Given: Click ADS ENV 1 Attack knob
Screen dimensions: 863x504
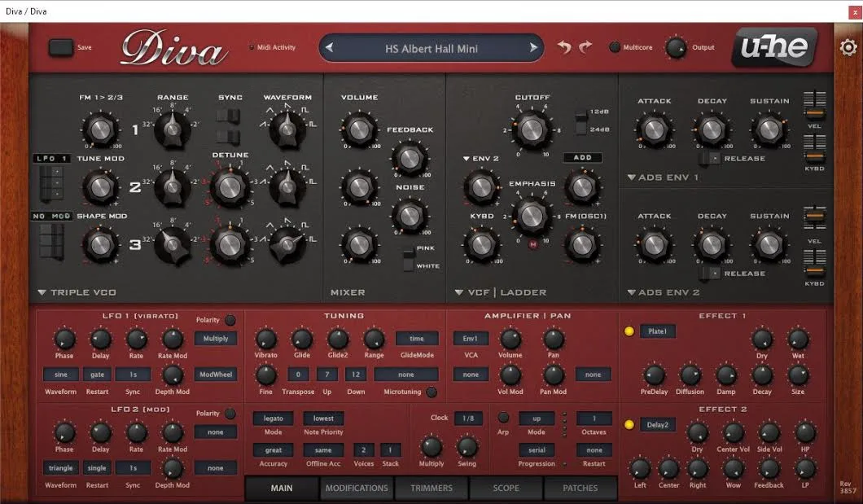Looking at the screenshot, I should click(654, 129).
